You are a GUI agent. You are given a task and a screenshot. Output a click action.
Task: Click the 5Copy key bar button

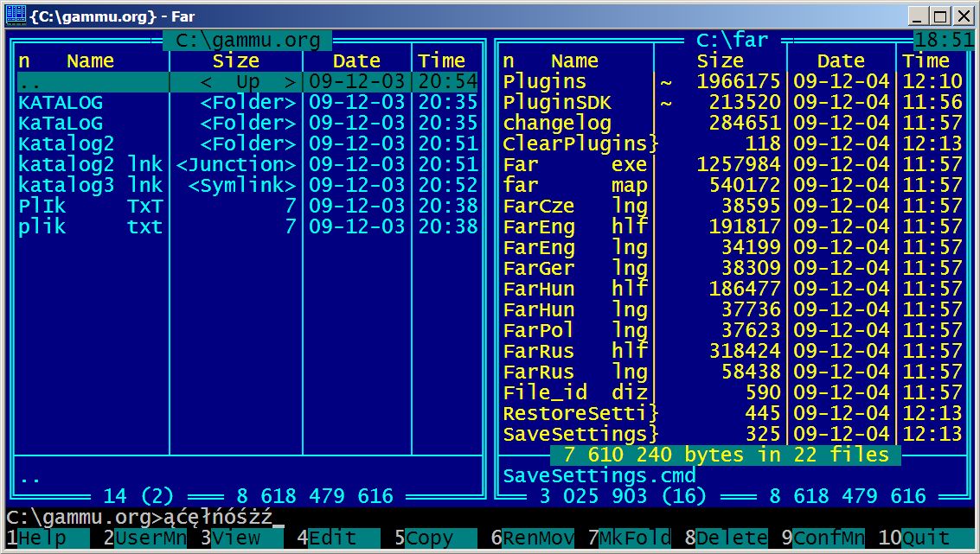436,538
